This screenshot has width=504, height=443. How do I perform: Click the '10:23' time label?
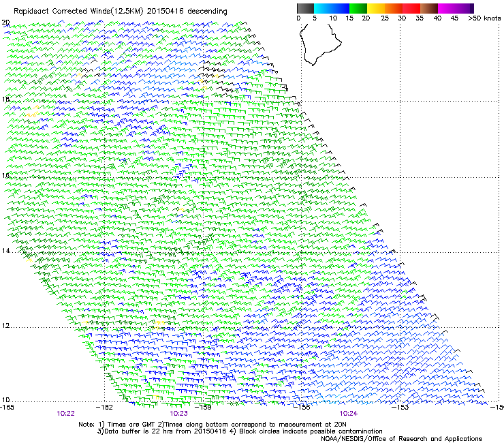tap(178, 414)
